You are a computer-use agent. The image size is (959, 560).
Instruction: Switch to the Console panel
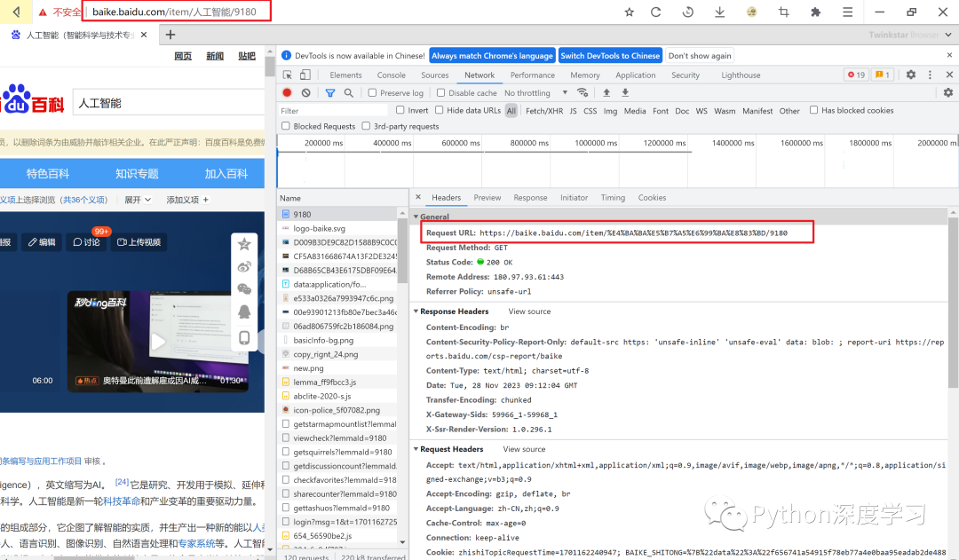click(x=392, y=75)
